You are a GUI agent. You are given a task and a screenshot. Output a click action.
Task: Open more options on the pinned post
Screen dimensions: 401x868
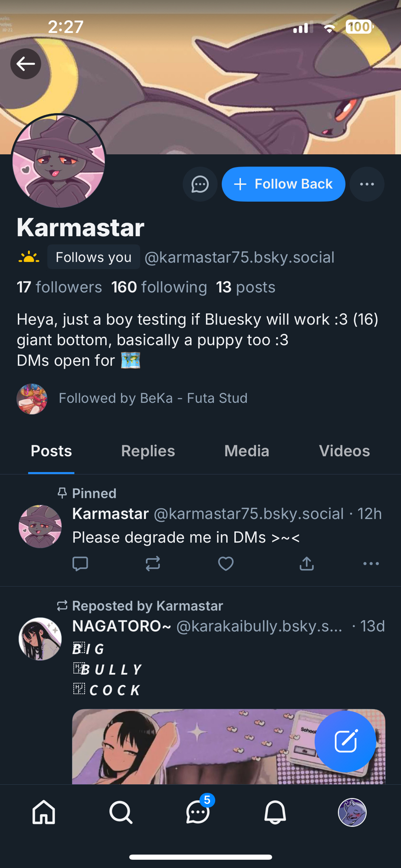(x=371, y=564)
